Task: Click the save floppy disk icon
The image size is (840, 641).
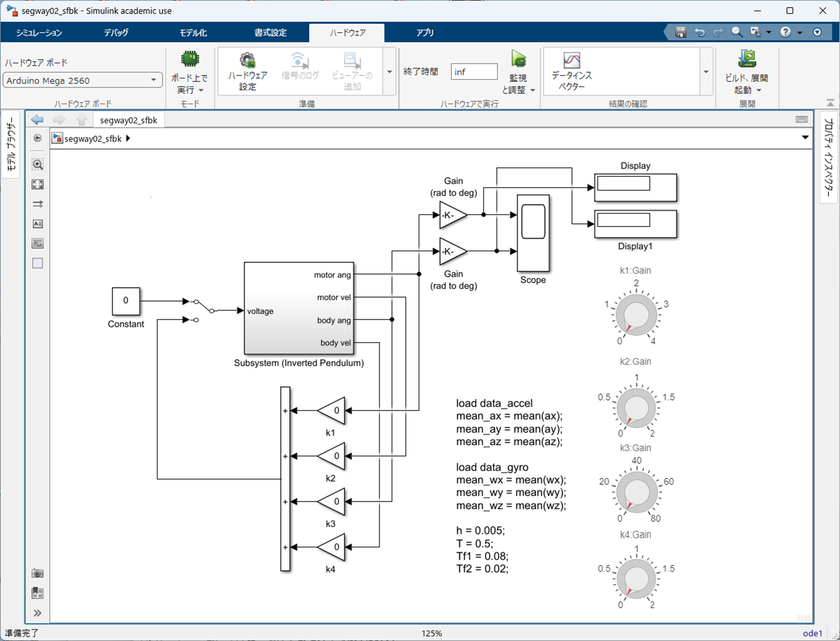Action: (x=680, y=32)
